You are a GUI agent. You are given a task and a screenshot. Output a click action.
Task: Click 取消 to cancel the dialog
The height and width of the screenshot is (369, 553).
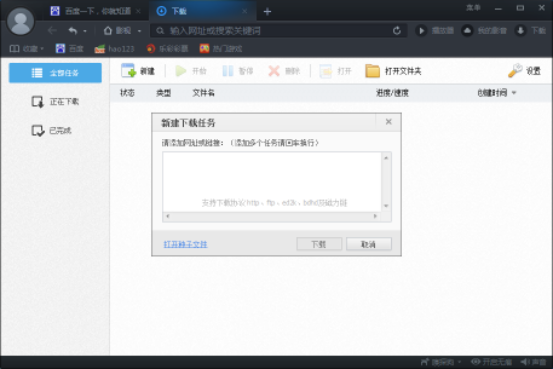(369, 244)
